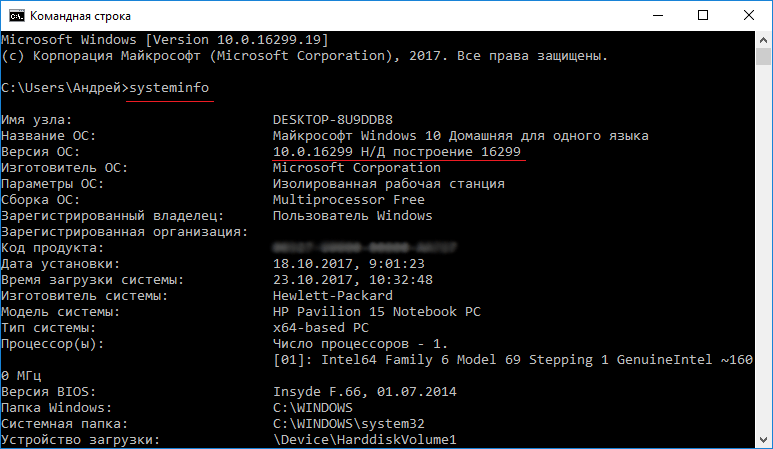Viewport: 773px width, 449px height.
Task: Click manufacturer value 'Hewlett-Packard'
Action: tap(333, 296)
